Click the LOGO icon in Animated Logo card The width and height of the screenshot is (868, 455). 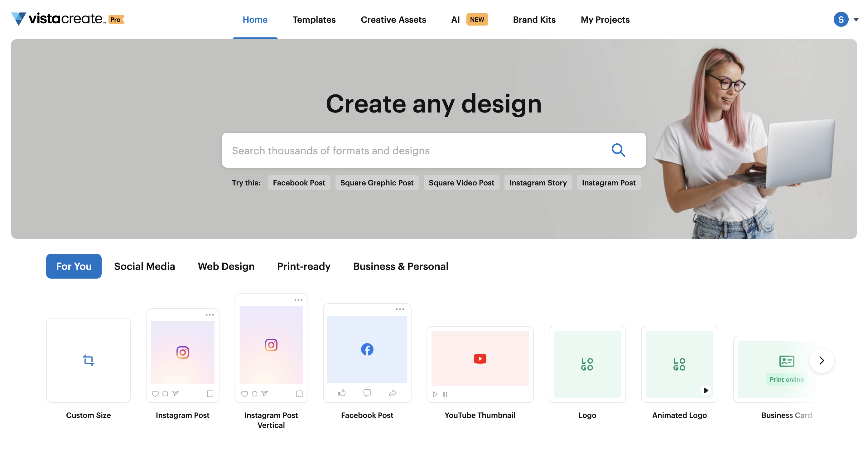pos(679,364)
